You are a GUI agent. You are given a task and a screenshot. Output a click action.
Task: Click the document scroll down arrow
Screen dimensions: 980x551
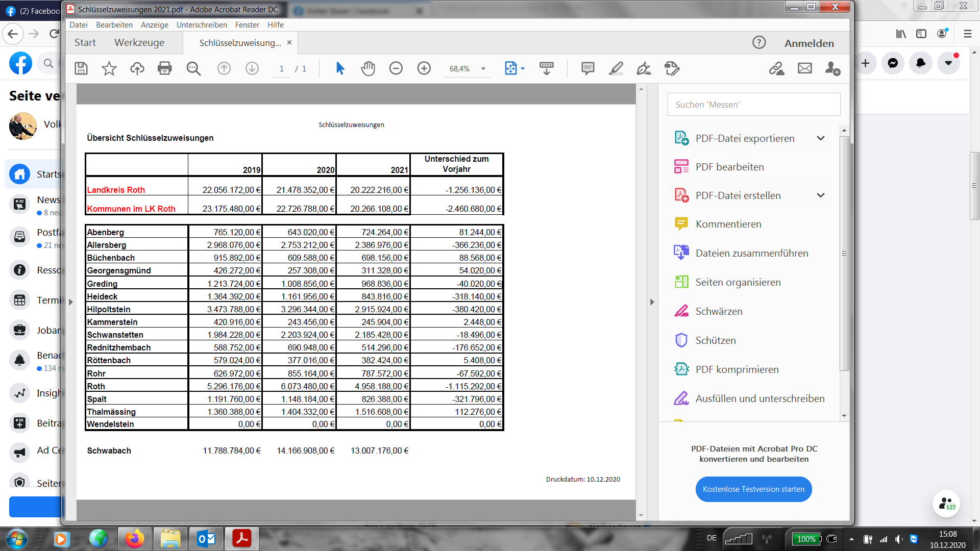tap(641, 515)
